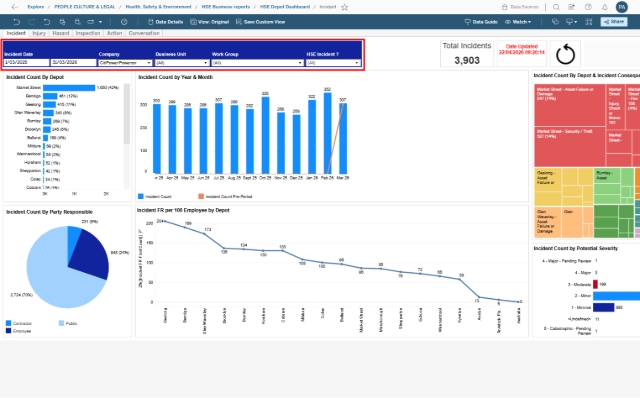The height and width of the screenshot is (398, 640).
Task: Click the 3 - Moderate severity red bar
Action: point(596,284)
